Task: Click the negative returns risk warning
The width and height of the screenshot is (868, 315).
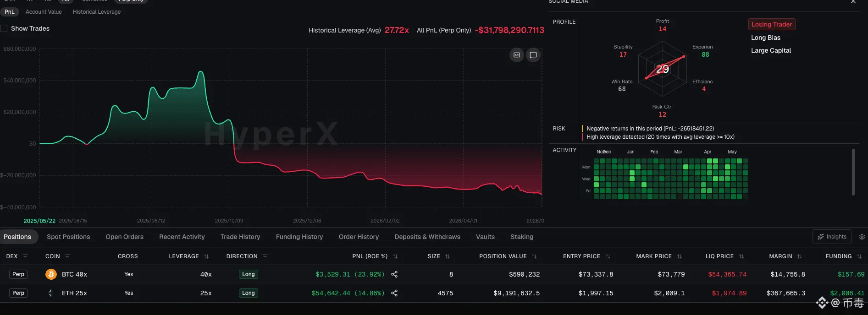Action: click(x=650, y=129)
